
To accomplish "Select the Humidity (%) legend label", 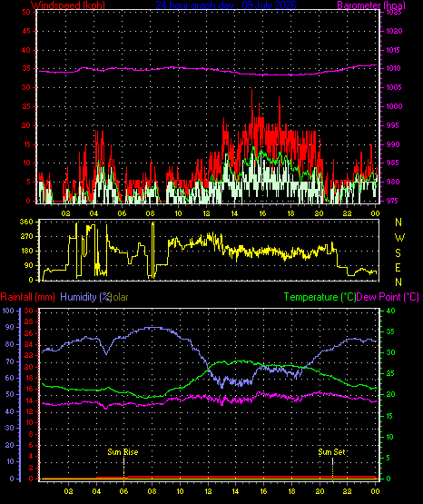I will (85, 297).
